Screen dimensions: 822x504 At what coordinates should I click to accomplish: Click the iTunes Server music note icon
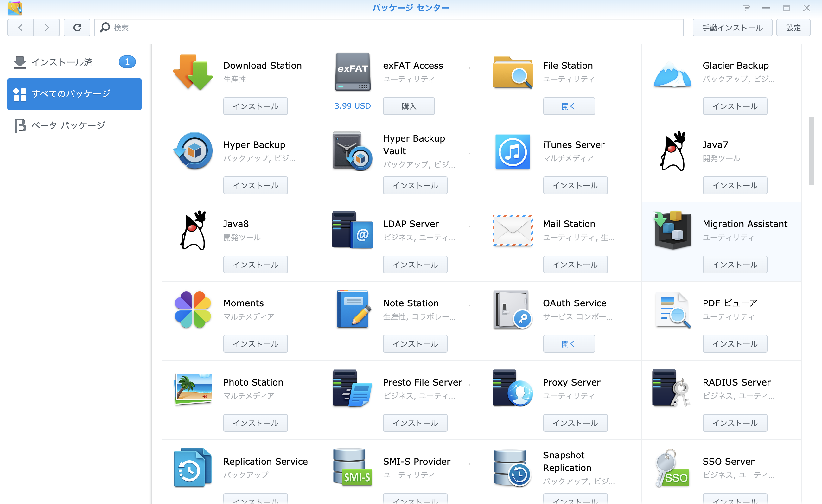click(x=513, y=151)
